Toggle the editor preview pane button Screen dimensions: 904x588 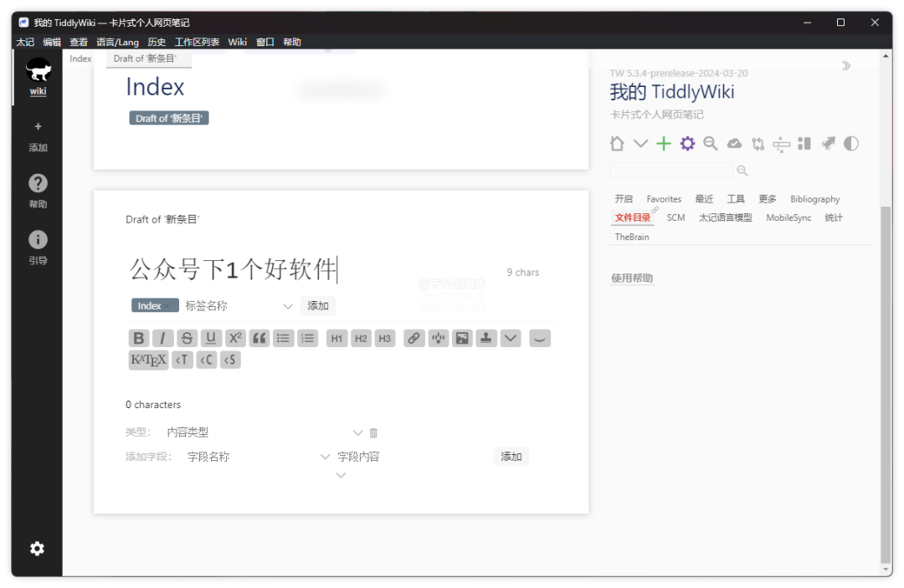[x=540, y=339]
